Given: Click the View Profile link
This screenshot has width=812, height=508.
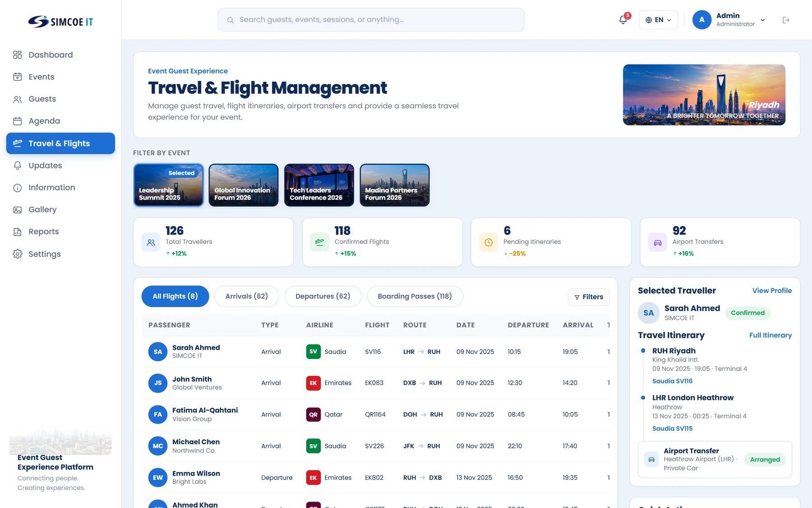Looking at the screenshot, I should (x=772, y=291).
